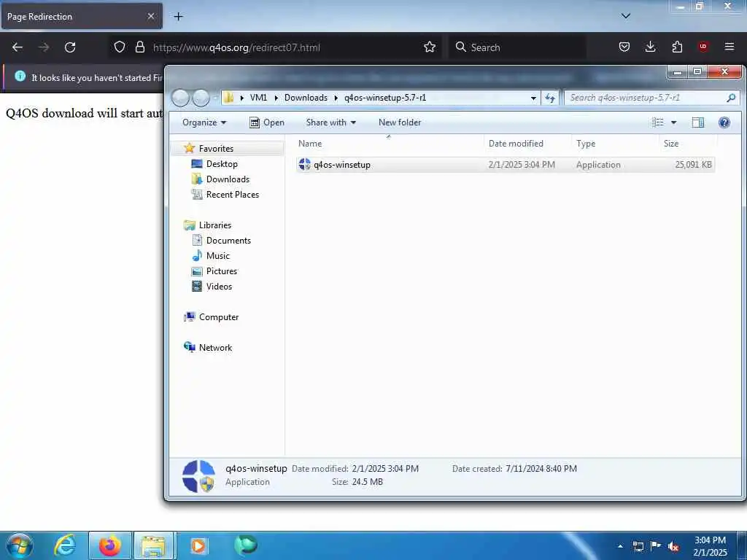Click the site padlock icon
Viewport: 747px width, 560px height.
(x=139, y=47)
